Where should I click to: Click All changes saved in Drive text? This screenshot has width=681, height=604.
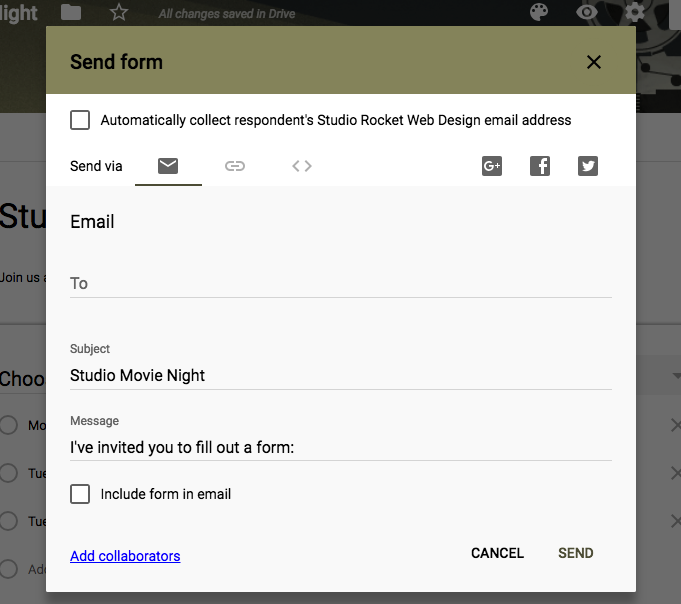click(227, 14)
